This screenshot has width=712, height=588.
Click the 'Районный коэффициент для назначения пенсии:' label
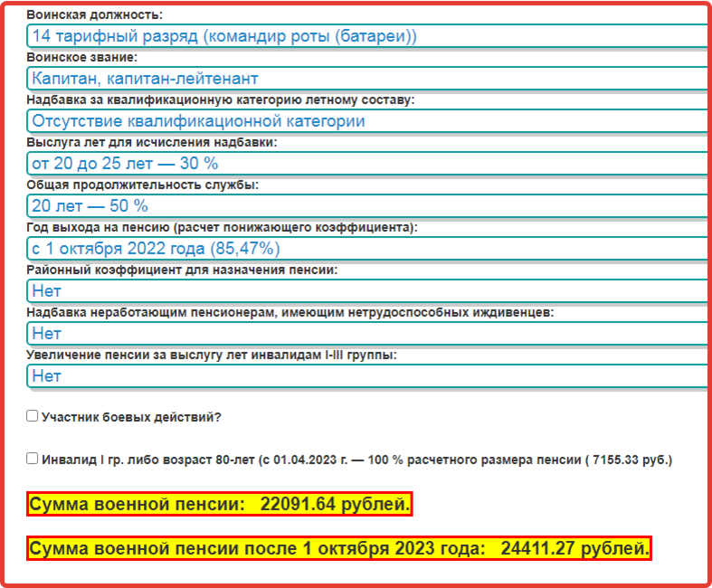click(182, 270)
